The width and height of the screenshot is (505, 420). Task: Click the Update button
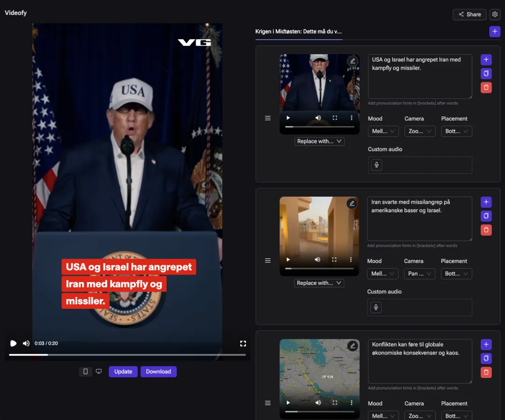pos(123,371)
